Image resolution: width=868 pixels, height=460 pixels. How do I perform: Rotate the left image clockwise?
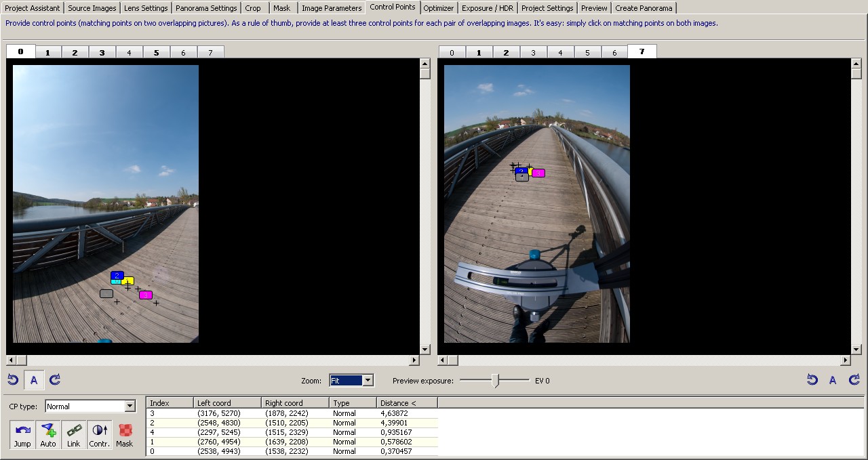click(x=55, y=380)
